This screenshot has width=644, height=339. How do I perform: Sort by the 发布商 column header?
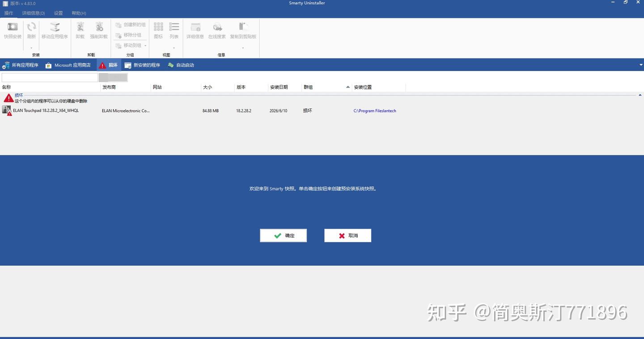pyautogui.click(x=126, y=87)
